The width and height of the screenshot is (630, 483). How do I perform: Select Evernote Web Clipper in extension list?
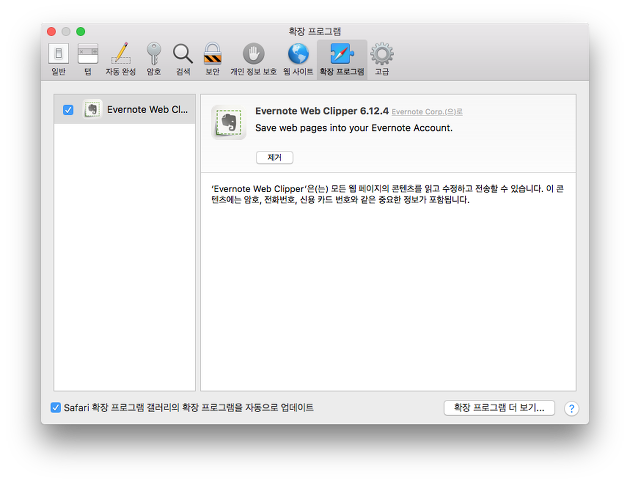pos(125,109)
